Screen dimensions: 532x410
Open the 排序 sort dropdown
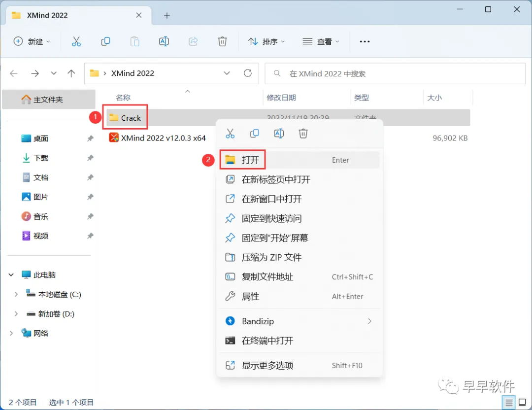(266, 41)
